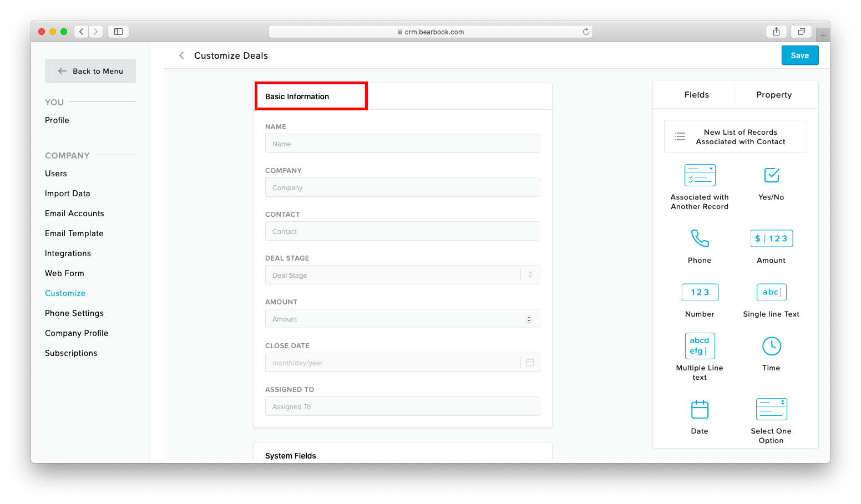861x504 pixels.
Task: Switch to the Fields tab
Action: pyautogui.click(x=696, y=95)
